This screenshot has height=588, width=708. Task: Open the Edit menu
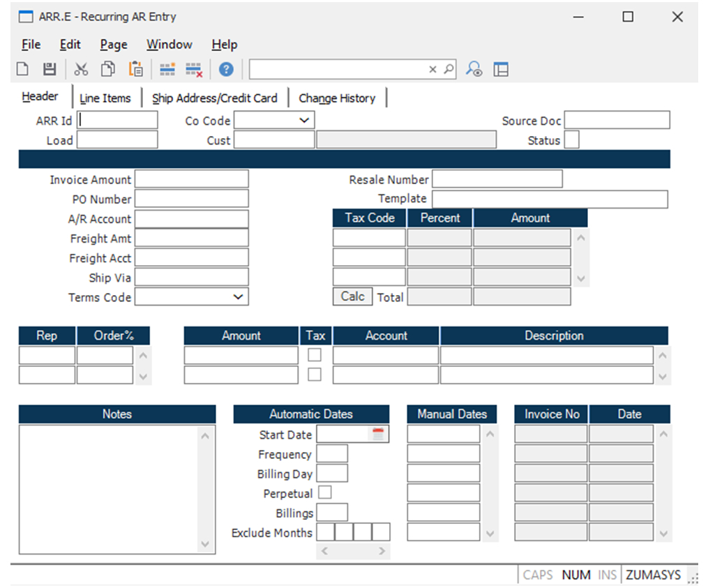pos(70,44)
